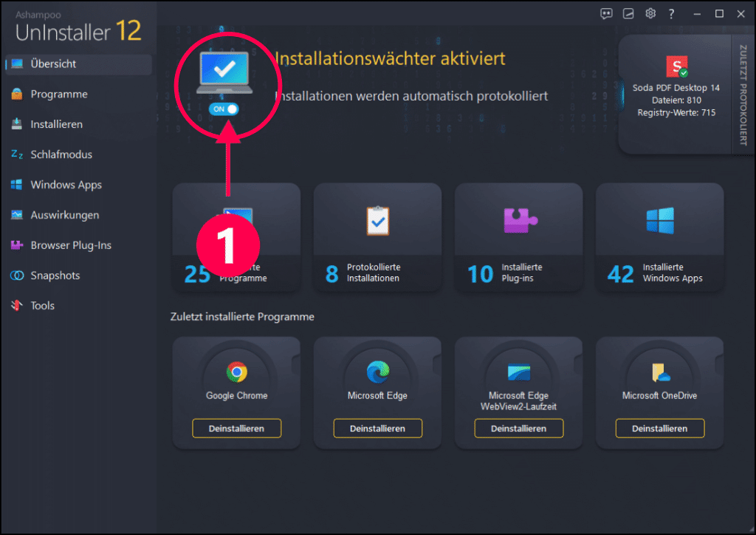Click the Tools icon in sidebar
This screenshot has width=756, height=535.
17,305
